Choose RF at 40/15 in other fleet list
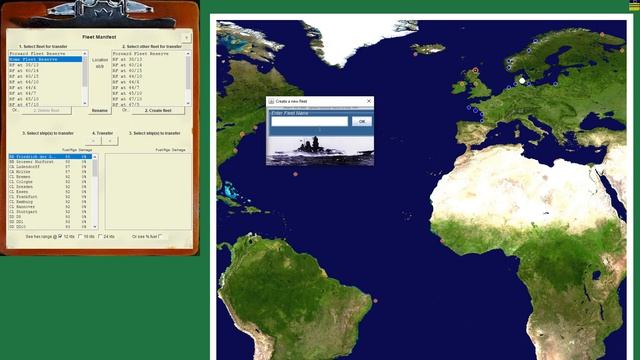Image resolution: width=640 pixels, height=360 pixels. 149,71
